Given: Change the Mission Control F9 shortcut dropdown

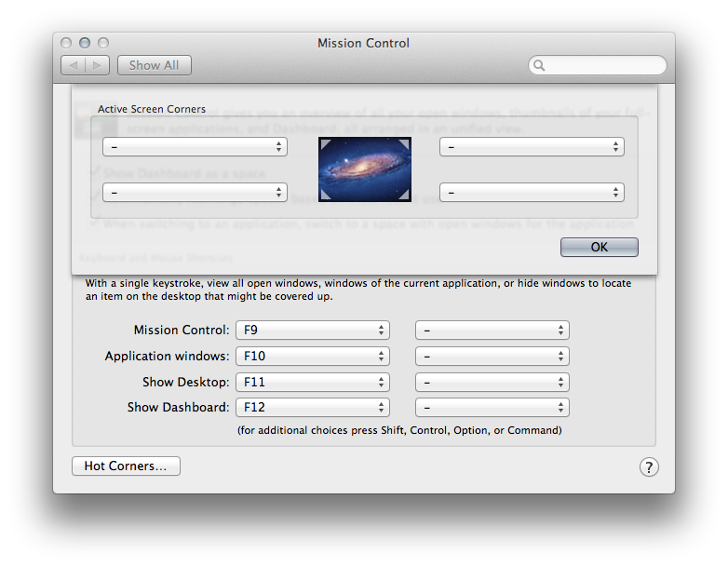Looking at the screenshot, I should pyautogui.click(x=313, y=331).
